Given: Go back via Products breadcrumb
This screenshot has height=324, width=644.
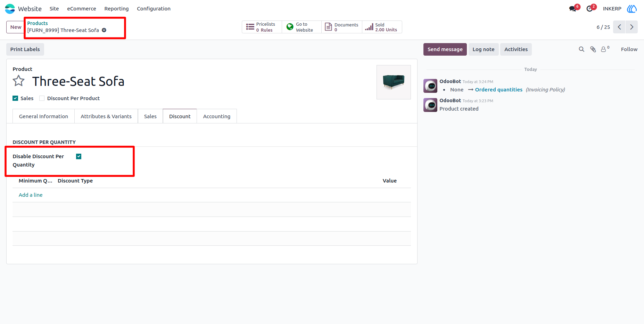Looking at the screenshot, I should [x=38, y=23].
